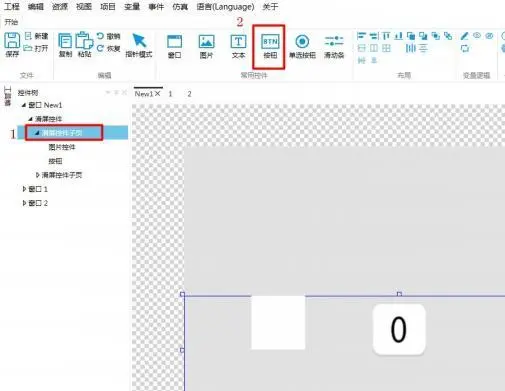Collapse the 滑屏控件 tree node arrow
505x391 pixels.
point(30,119)
